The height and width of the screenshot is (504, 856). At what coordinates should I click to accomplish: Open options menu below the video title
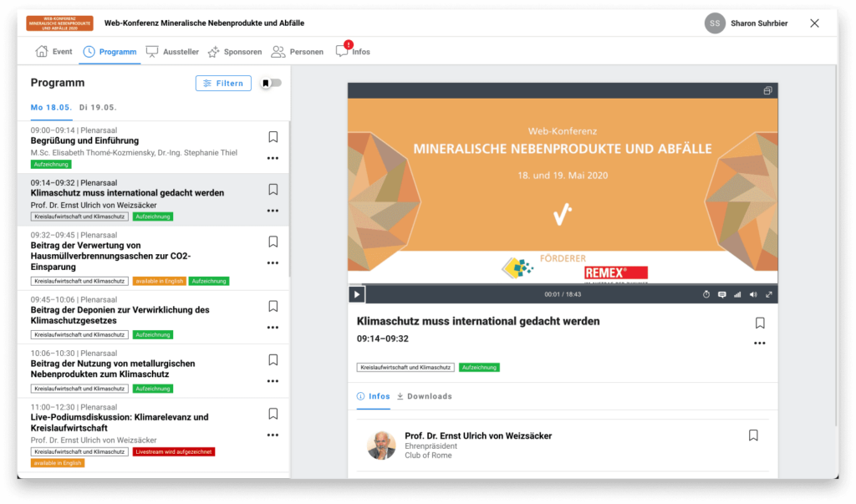point(759,343)
